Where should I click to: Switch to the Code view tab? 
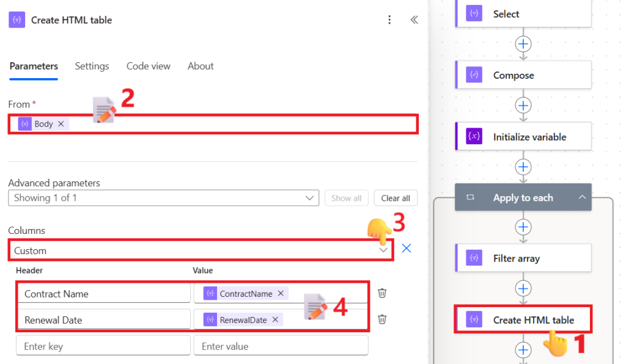click(148, 66)
